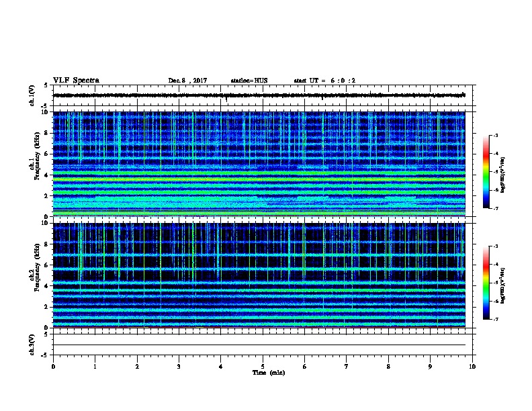Click time axis tick label "6"
This screenshot has width=532, height=411.
coord(304,367)
